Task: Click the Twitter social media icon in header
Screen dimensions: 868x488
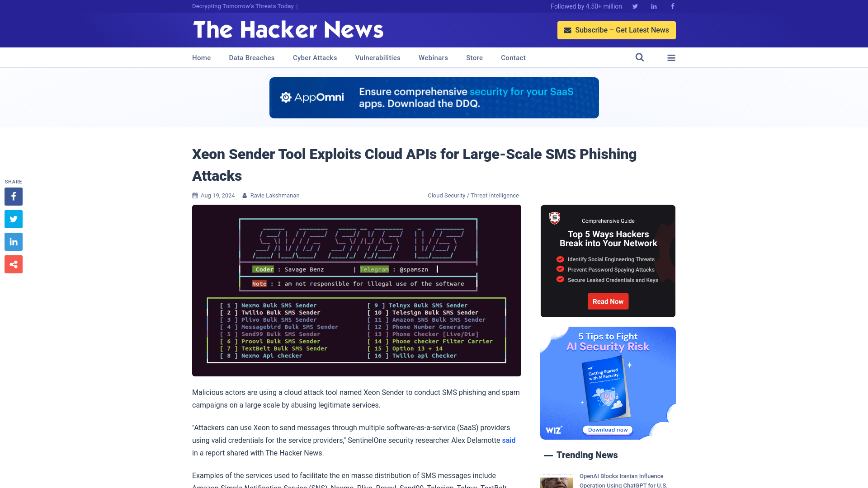Action: click(635, 6)
